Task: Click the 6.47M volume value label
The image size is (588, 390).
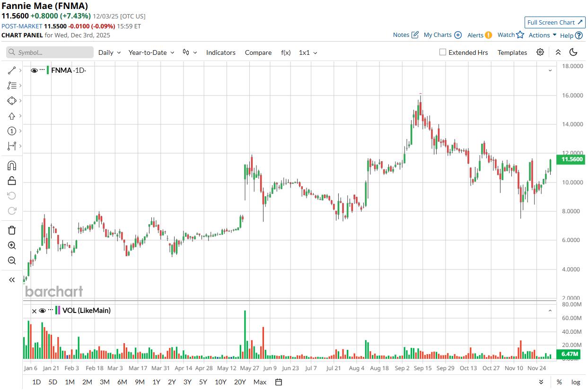Action: (x=569, y=354)
